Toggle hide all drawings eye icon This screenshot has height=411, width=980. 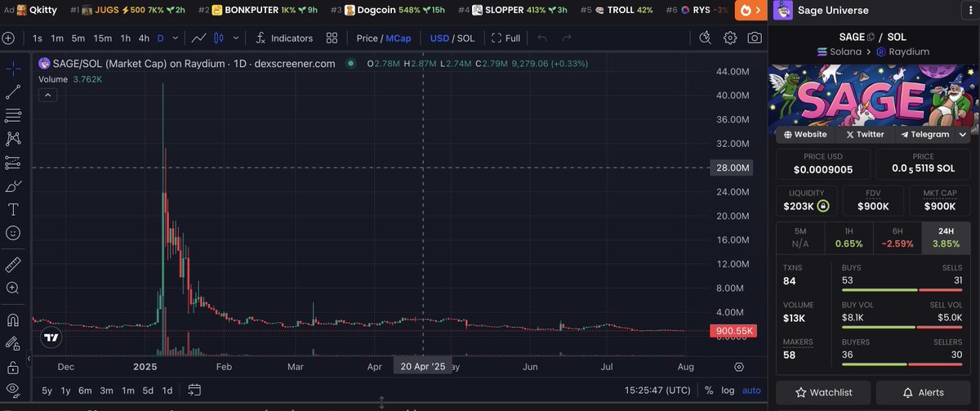[x=13, y=391]
